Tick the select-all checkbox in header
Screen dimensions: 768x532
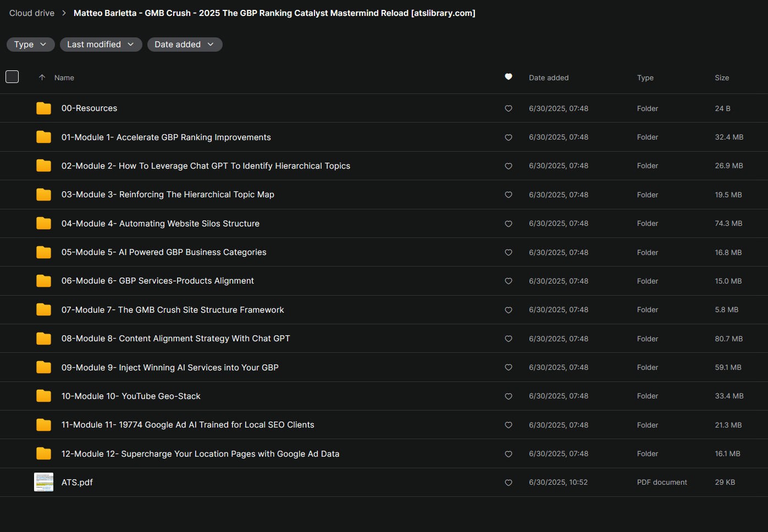click(x=12, y=77)
